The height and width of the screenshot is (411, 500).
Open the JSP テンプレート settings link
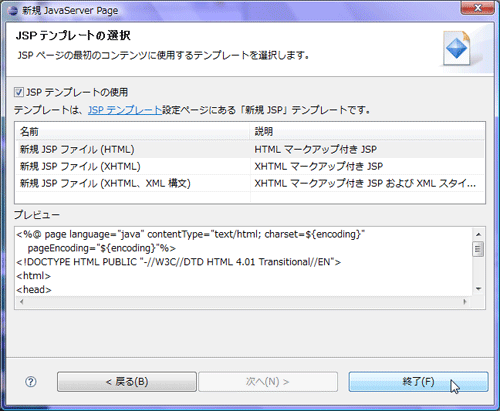pyautogui.click(x=125, y=110)
